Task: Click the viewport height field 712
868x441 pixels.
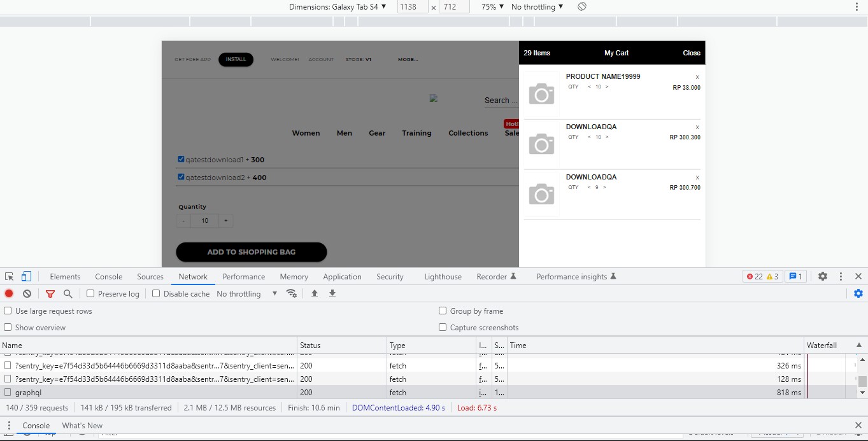Action: click(454, 6)
